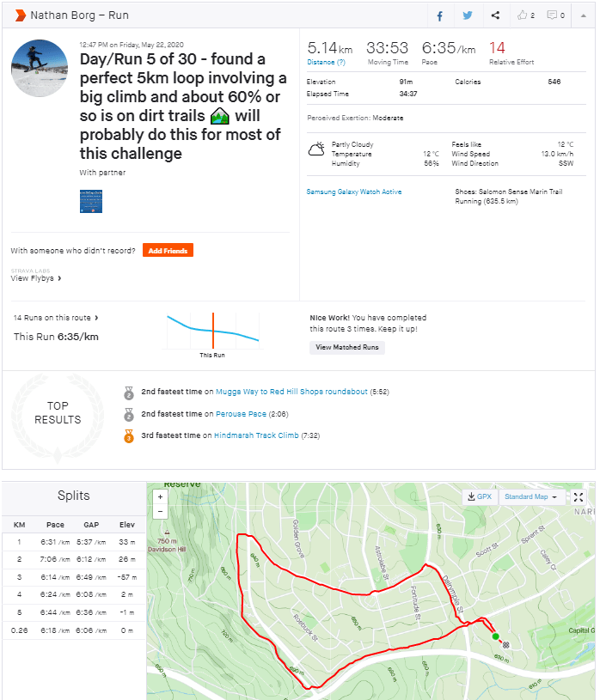The image size is (600, 700).
Task: Zoom out on the route map
Action: pos(160,511)
